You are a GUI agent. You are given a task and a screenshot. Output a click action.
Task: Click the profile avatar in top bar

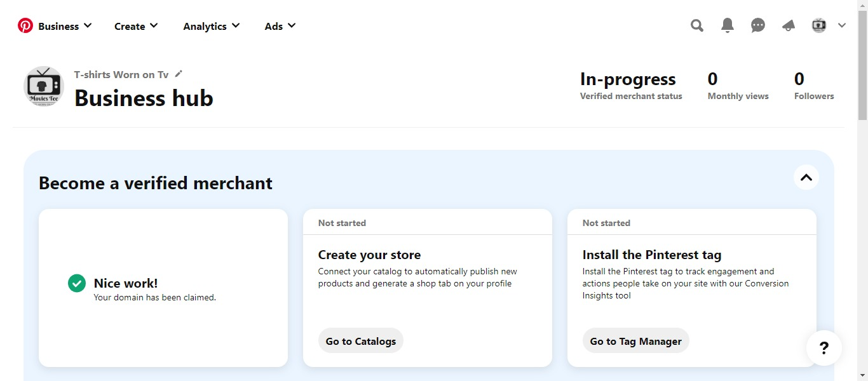pos(819,26)
